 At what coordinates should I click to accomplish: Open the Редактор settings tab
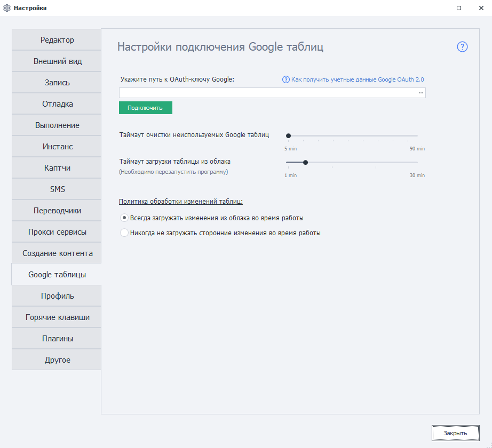click(57, 40)
